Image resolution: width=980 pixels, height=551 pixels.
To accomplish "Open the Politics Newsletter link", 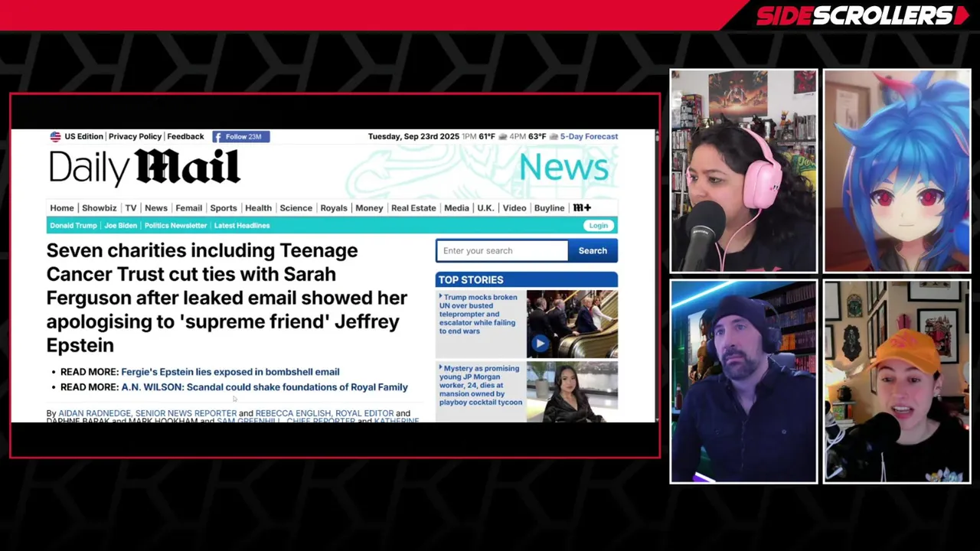I will pyautogui.click(x=175, y=226).
